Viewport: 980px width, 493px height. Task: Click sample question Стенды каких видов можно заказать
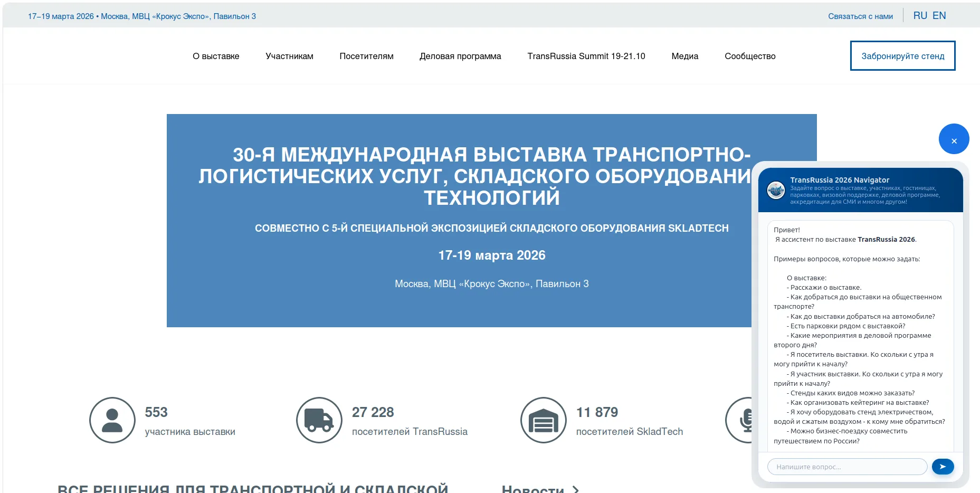[851, 393]
